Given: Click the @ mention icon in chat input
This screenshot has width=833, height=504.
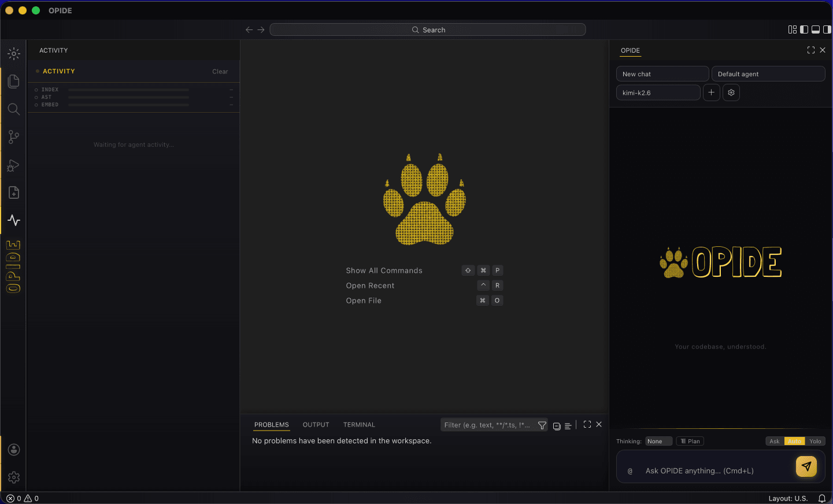Looking at the screenshot, I should 630,471.
